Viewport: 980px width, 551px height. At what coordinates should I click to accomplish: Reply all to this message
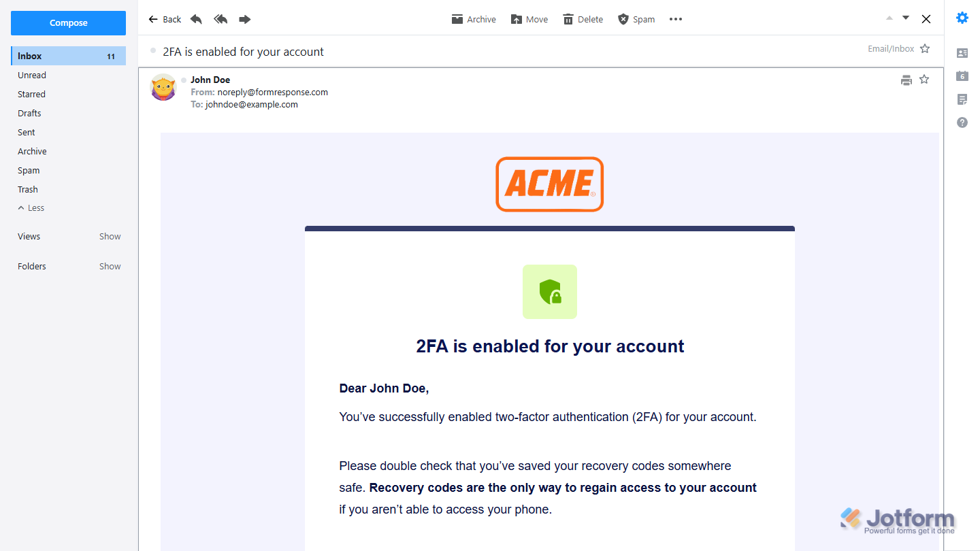pyautogui.click(x=220, y=19)
